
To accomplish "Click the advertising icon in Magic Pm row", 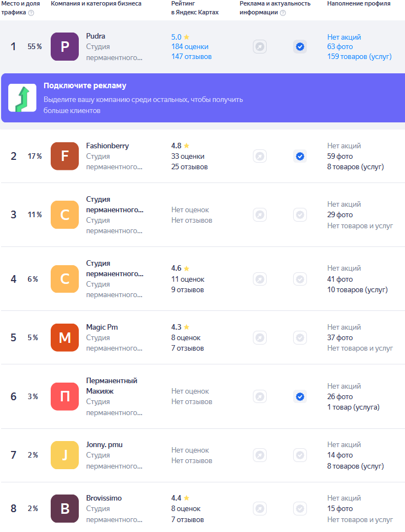I will pyautogui.click(x=260, y=337).
